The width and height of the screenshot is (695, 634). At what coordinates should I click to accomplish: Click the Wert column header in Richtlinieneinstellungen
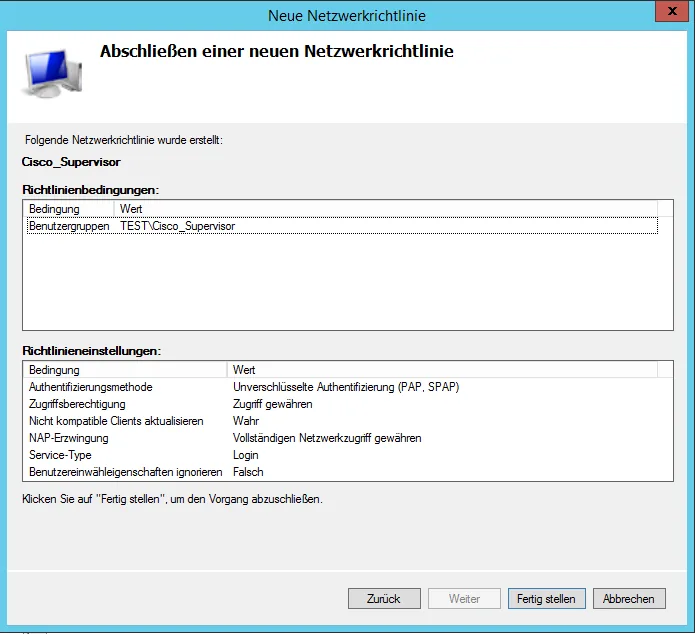pos(442,370)
